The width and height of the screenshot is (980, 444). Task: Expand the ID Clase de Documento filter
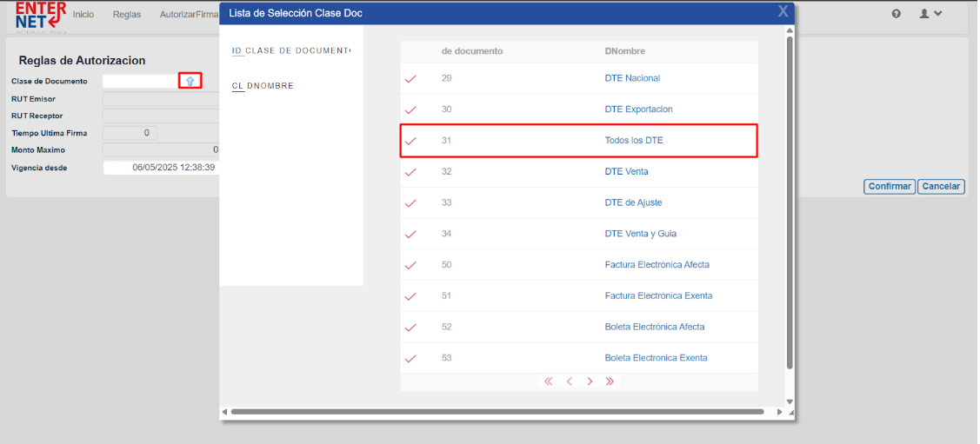pyautogui.click(x=290, y=50)
